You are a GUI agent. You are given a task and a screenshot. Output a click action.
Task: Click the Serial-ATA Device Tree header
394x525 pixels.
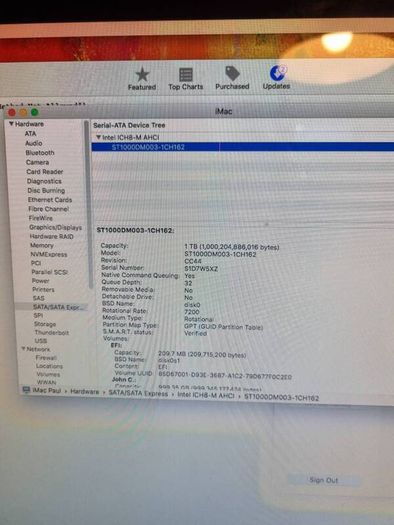point(129,125)
